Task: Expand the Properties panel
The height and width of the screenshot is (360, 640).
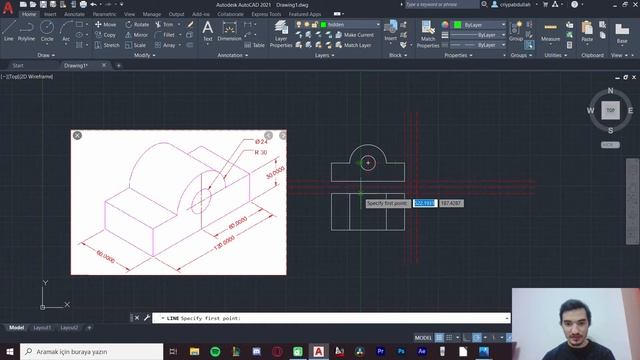Action: point(458,55)
